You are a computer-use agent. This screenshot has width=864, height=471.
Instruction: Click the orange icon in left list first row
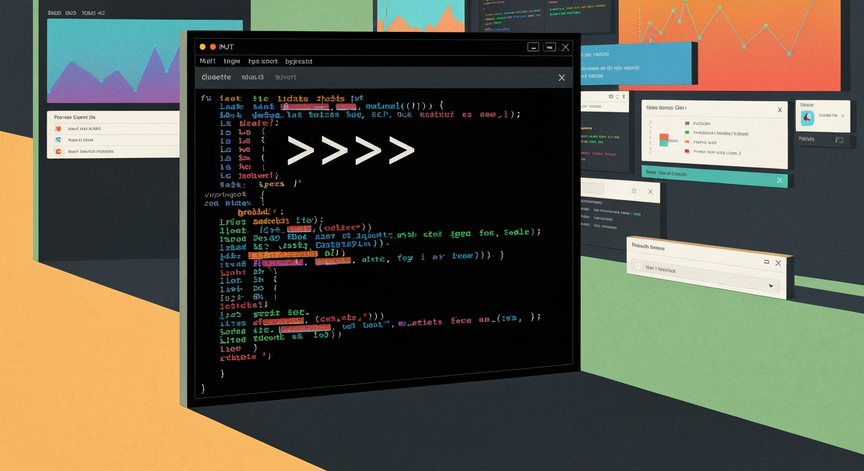tap(58, 128)
